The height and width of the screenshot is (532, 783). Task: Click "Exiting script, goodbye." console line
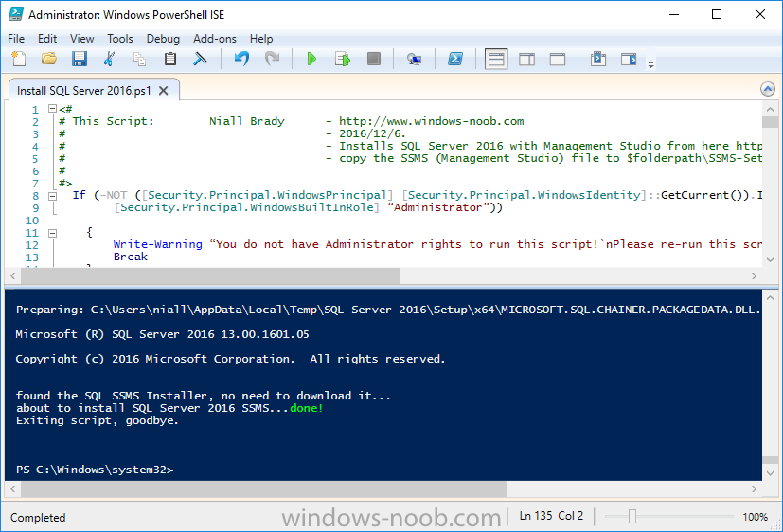coord(97,420)
